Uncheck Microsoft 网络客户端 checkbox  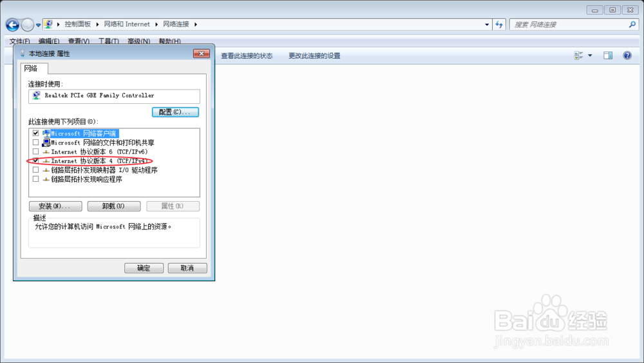[x=35, y=133]
